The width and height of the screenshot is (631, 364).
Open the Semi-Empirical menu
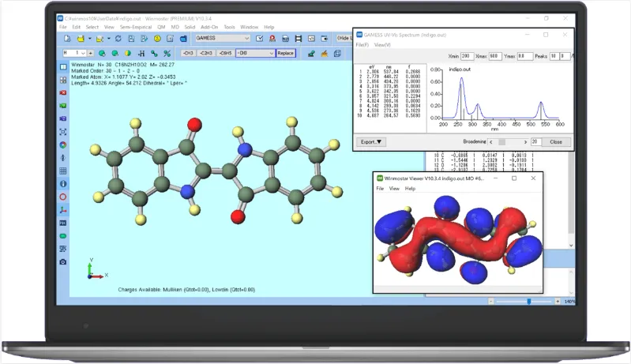click(136, 28)
